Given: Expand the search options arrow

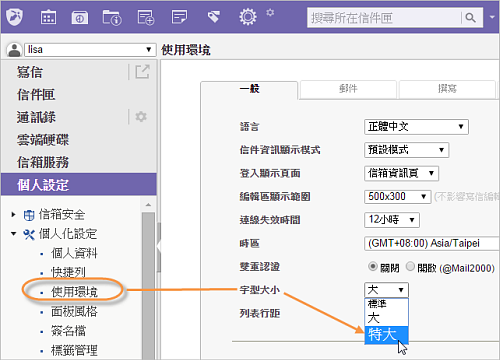Looking at the screenshot, I should coord(492,17).
